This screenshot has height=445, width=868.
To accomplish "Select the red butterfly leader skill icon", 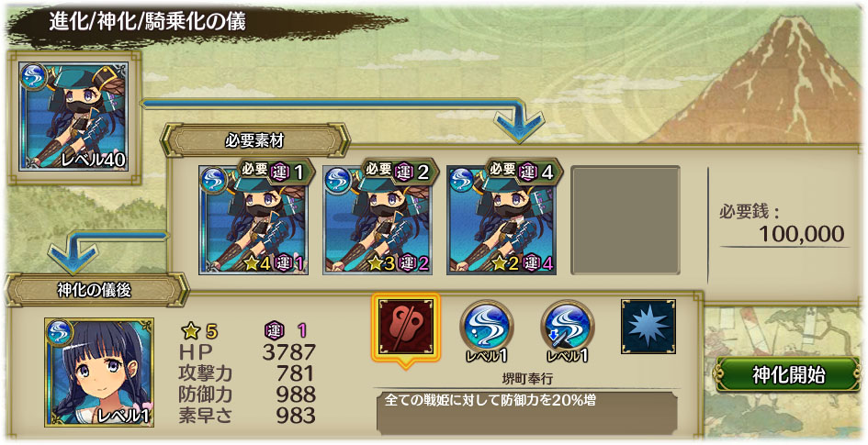I will point(406,328).
